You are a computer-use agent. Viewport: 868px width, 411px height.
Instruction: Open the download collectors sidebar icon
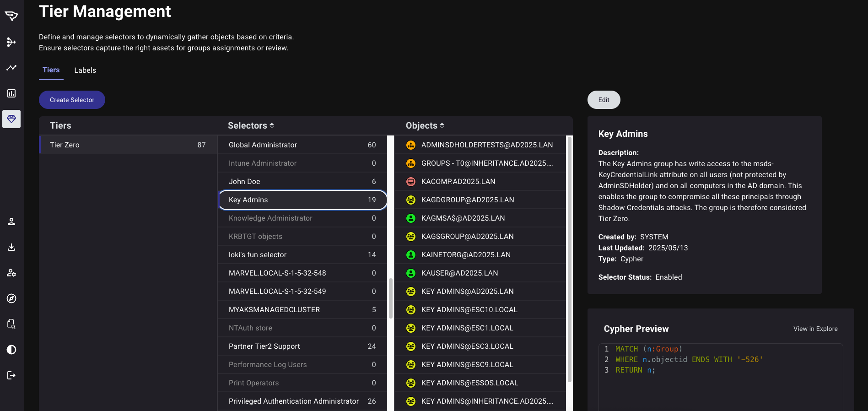click(x=11, y=247)
